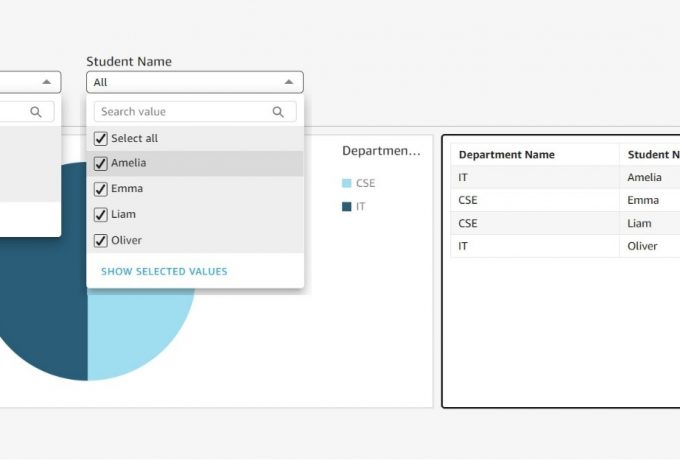Uncheck the Emma checkbox
This screenshot has width=680, height=460.
(x=101, y=189)
